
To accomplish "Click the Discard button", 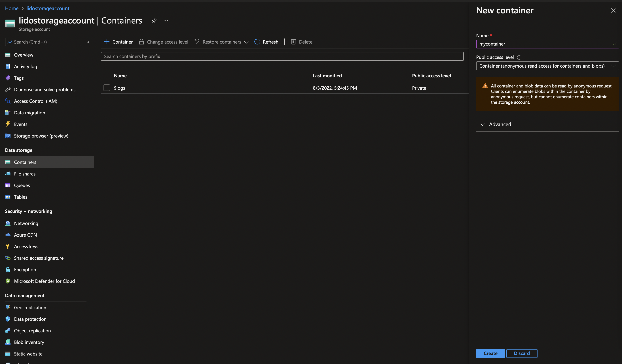I will pyautogui.click(x=522, y=353).
